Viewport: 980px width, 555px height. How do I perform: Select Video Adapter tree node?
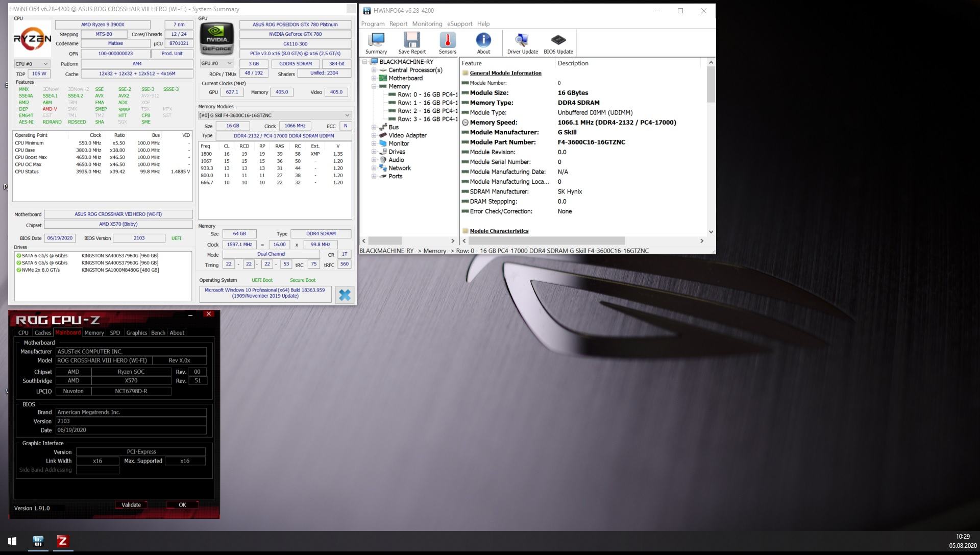407,135
